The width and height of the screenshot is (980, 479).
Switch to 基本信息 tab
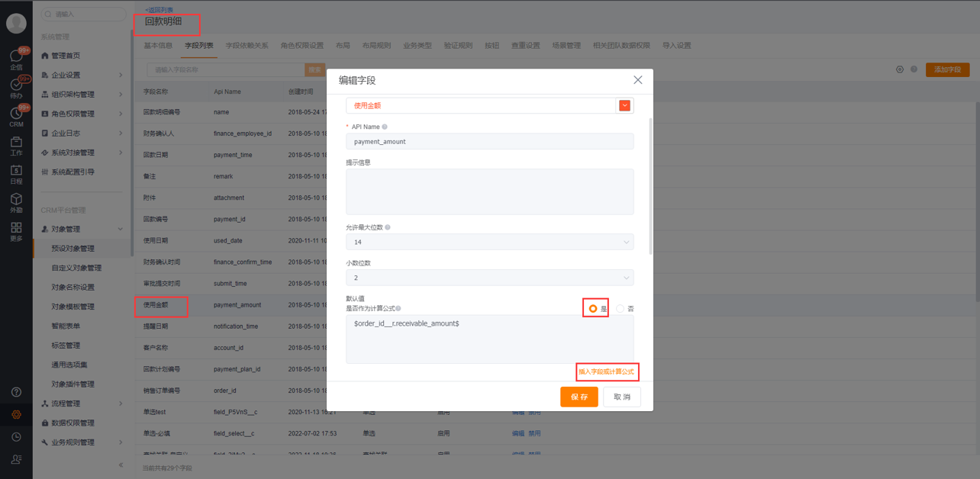(x=158, y=46)
